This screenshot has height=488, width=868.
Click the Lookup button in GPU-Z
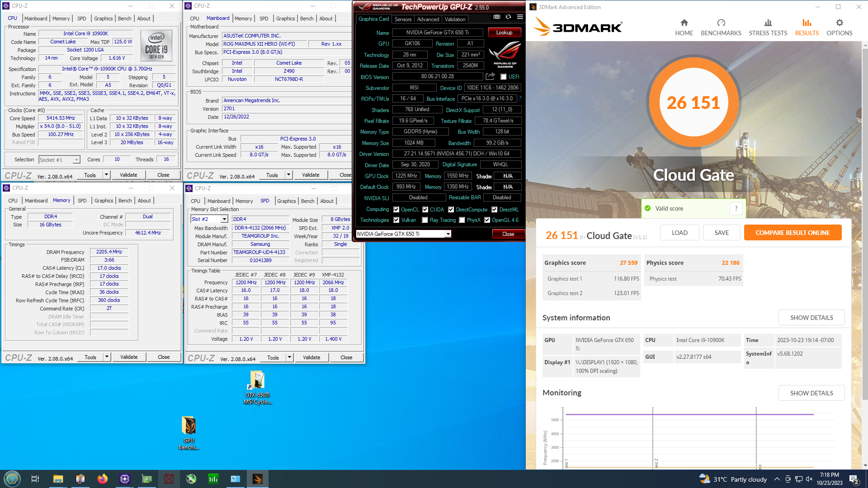tap(504, 33)
